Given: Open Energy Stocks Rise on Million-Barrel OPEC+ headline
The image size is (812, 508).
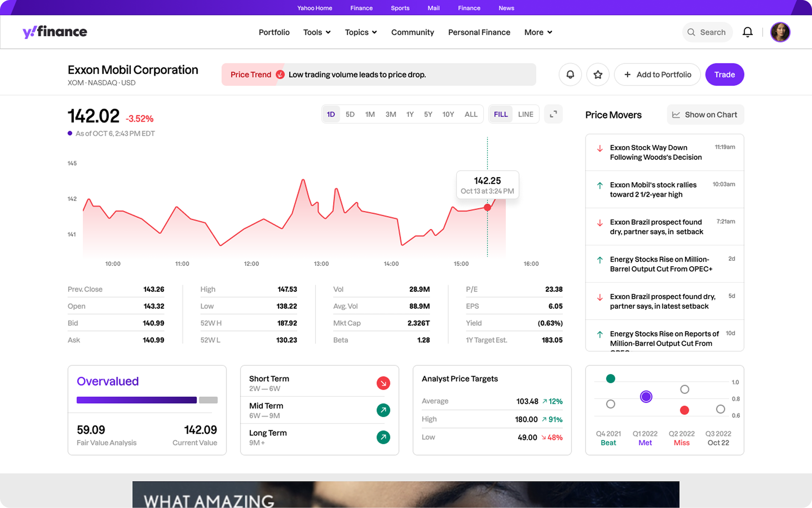Looking at the screenshot, I should [661, 264].
